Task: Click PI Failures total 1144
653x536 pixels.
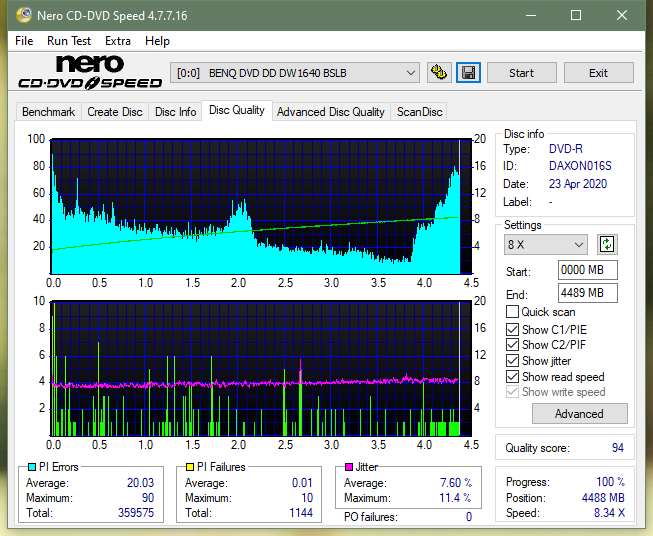Action: coord(301,513)
